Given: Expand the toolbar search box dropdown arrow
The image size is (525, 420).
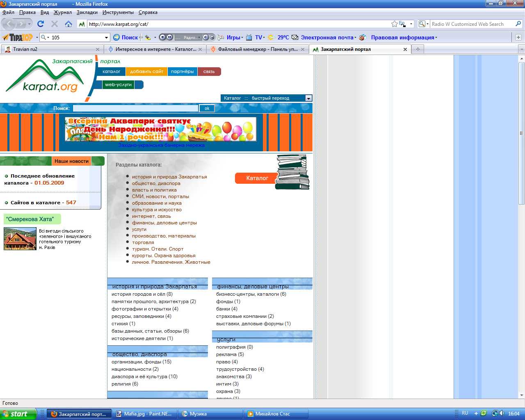Looking at the screenshot, I should point(106,37).
